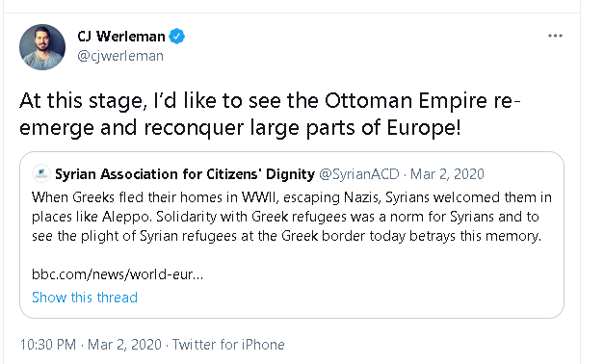Click the @SyrianACD handle in the quoted tweet

[x=359, y=174]
